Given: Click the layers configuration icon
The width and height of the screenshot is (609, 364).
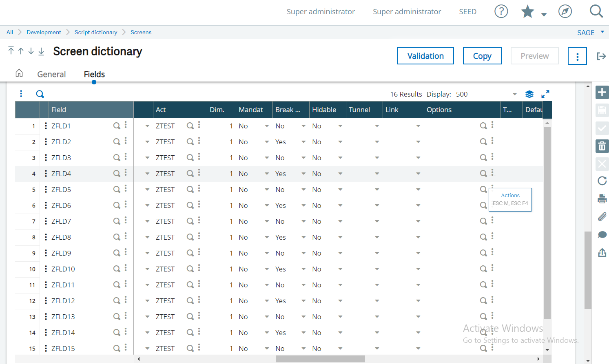Looking at the screenshot, I should pyautogui.click(x=529, y=94).
